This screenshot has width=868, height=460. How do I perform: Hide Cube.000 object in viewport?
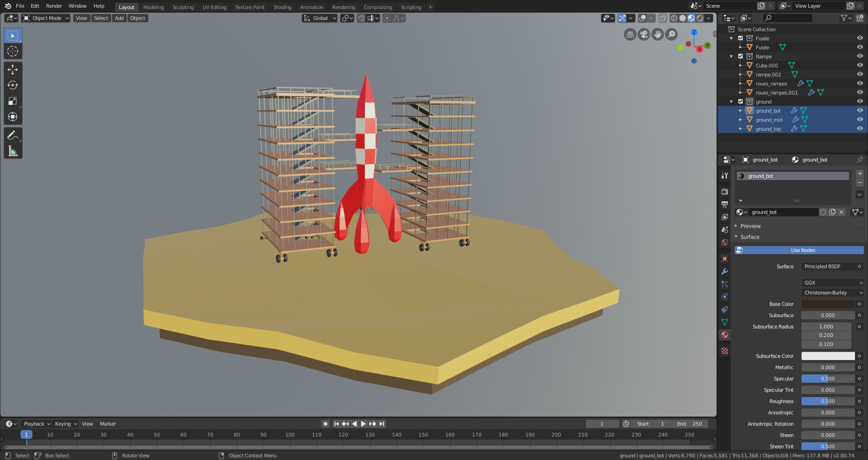860,66
